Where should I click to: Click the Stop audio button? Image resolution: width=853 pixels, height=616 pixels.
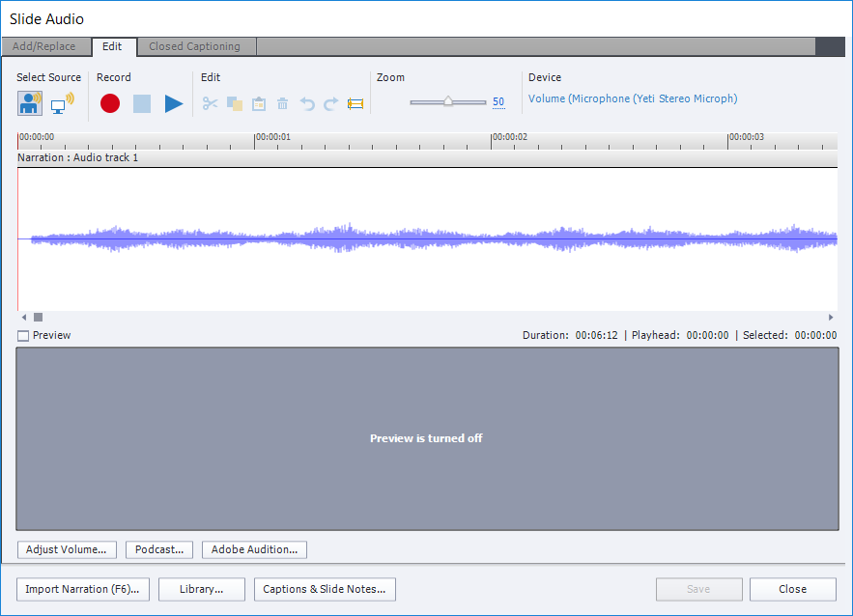tap(142, 103)
